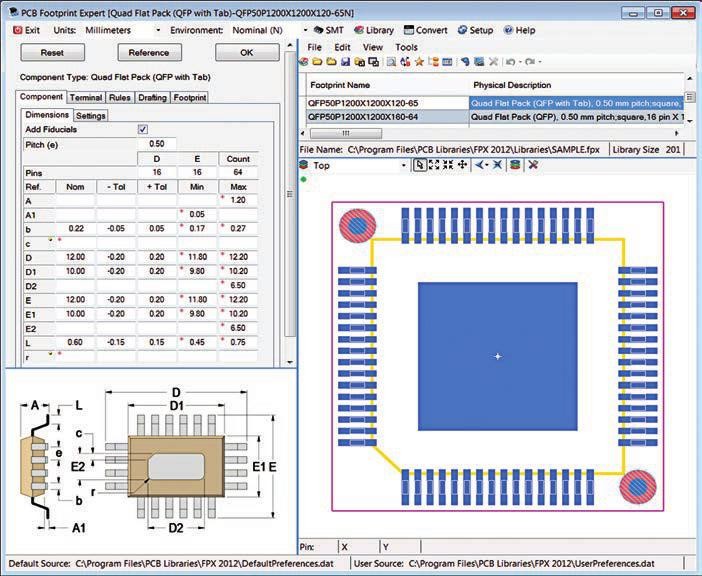
Task: Open the Tools menu
Action: pos(406,47)
